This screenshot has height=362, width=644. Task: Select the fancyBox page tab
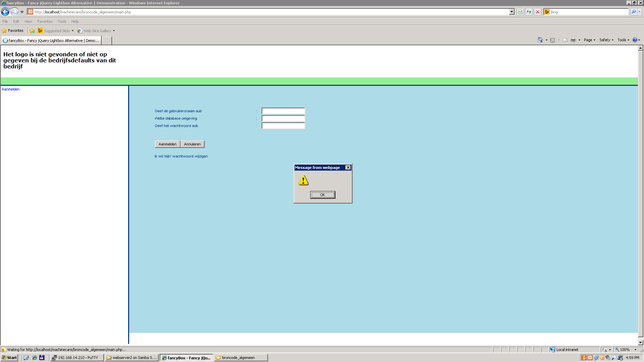point(51,41)
